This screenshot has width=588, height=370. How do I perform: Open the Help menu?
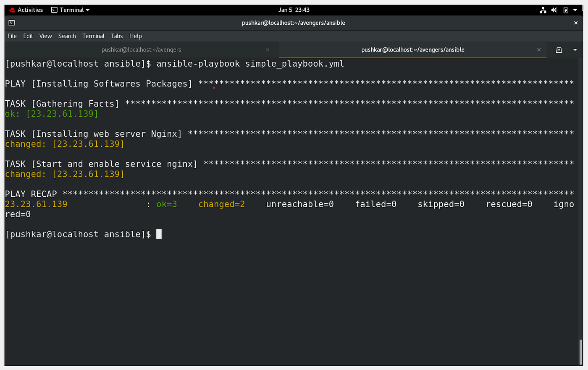click(136, 36)
